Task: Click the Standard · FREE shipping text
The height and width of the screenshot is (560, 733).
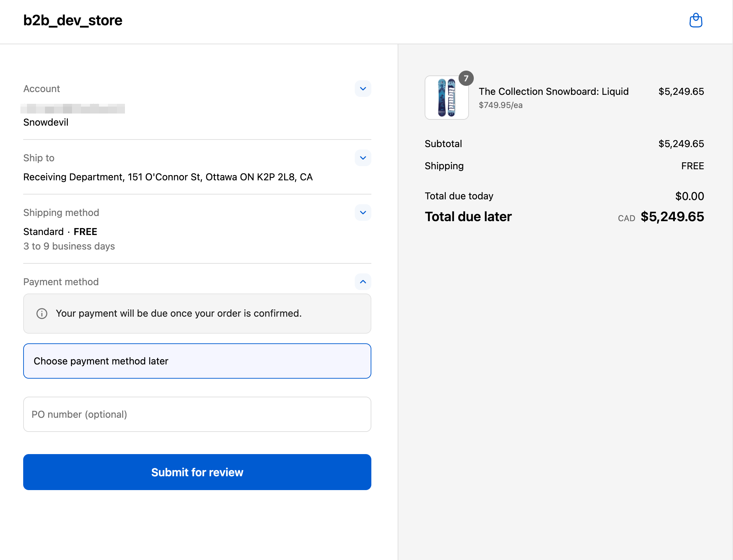Action: click(60, 232)
